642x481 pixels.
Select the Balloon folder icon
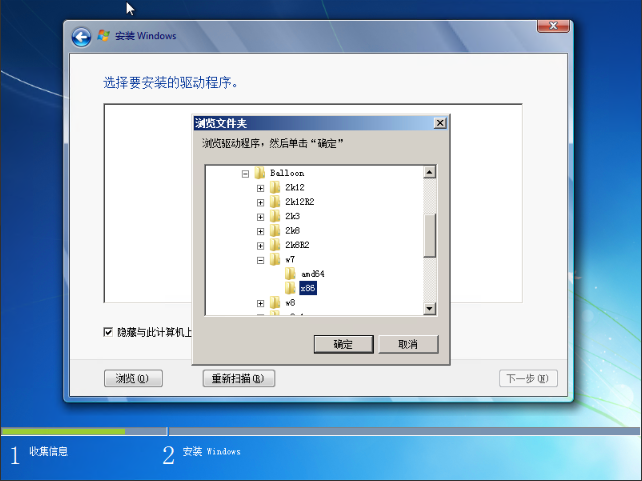click(260, 173)
